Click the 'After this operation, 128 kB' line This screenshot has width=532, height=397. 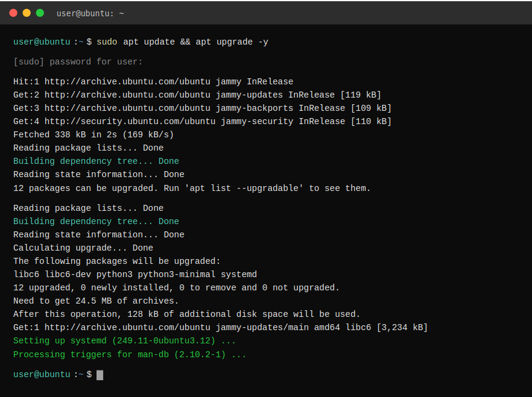tap(186, 314)
